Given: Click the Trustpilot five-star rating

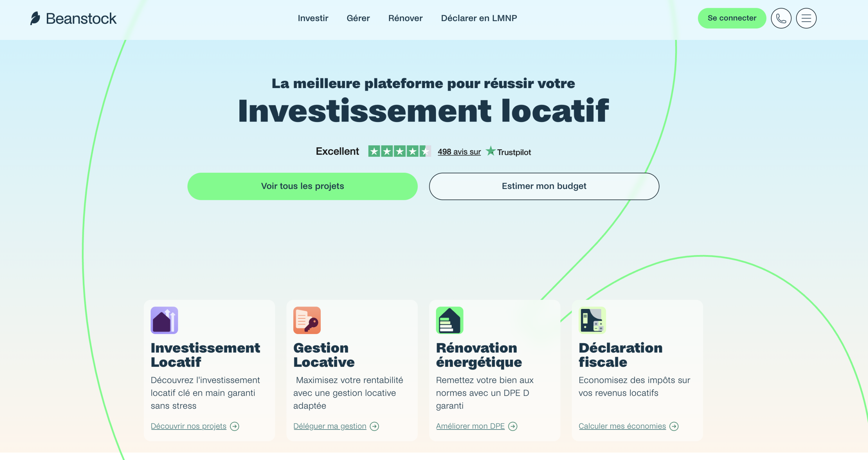Looking at the screenshot, I should click(399, 151).
